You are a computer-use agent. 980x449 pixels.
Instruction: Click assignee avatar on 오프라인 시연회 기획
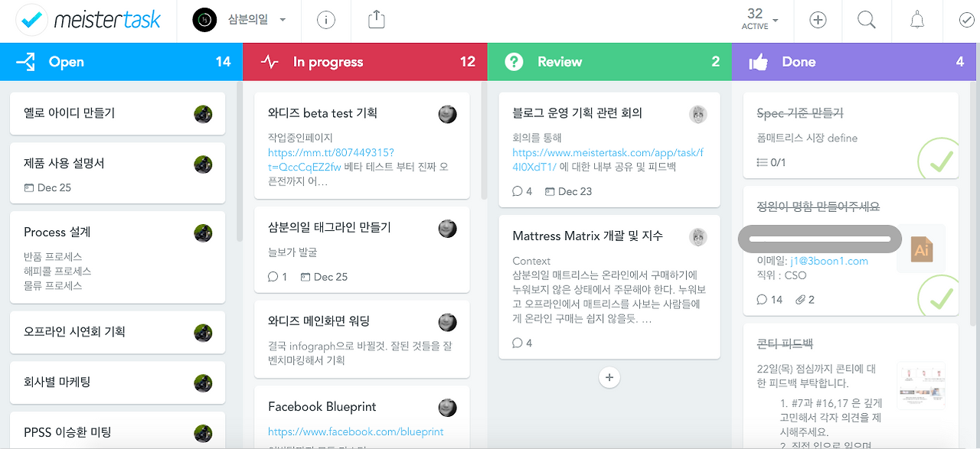coord(203,332)
